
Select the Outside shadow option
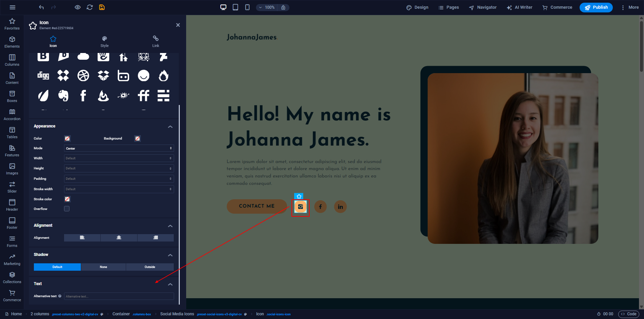[x=150, y=267]
